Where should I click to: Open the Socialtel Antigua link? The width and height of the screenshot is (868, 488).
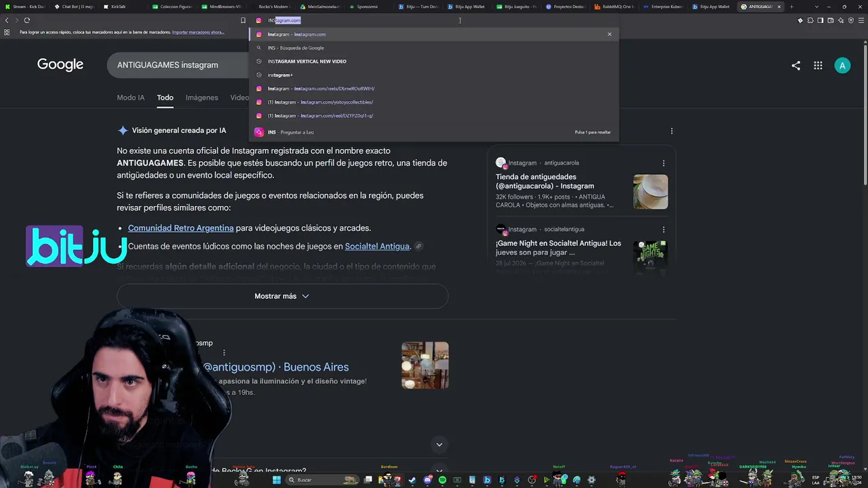[x=377, y=246]
